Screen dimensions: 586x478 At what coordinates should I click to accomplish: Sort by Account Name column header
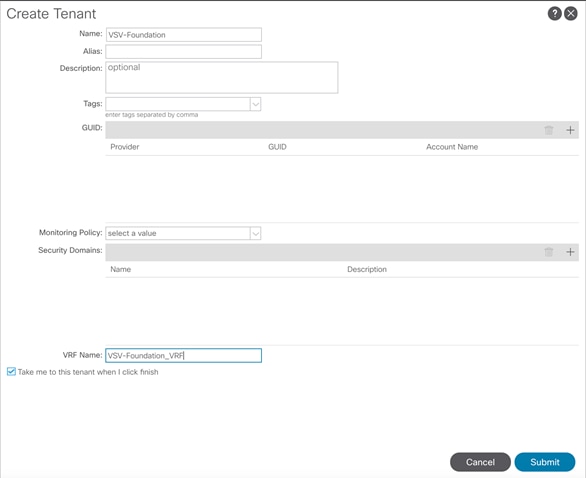(452, 147)
